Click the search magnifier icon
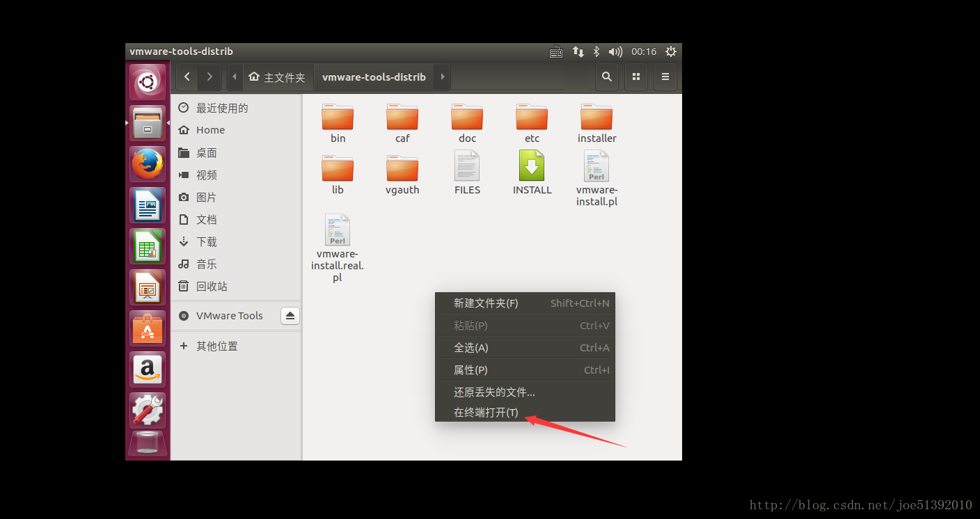This screenshot has height=519, width=980. [607, 77]
